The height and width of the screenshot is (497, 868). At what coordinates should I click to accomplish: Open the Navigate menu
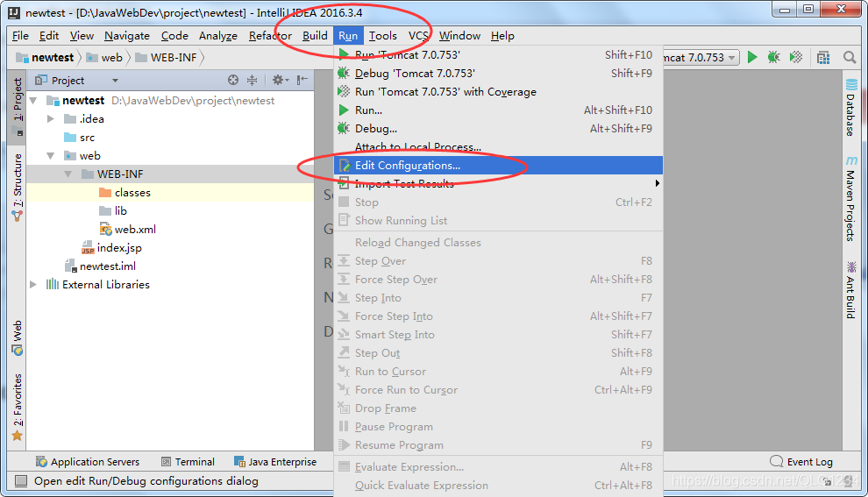[127, 35]
